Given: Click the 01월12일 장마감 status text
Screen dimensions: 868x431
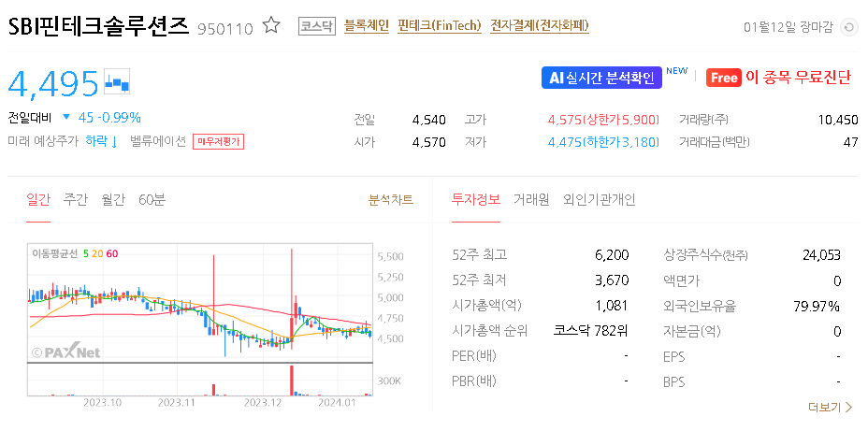Looking at the screenshot, I should [788, 27].
